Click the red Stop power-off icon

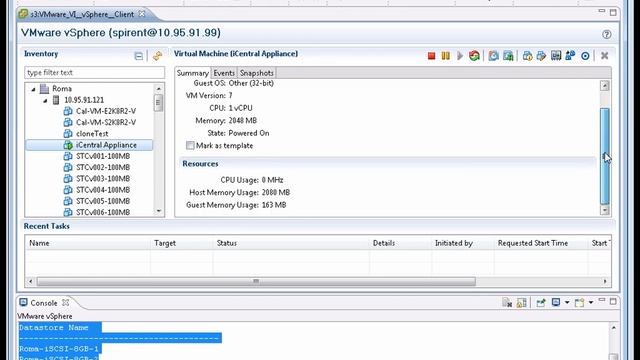431,56
